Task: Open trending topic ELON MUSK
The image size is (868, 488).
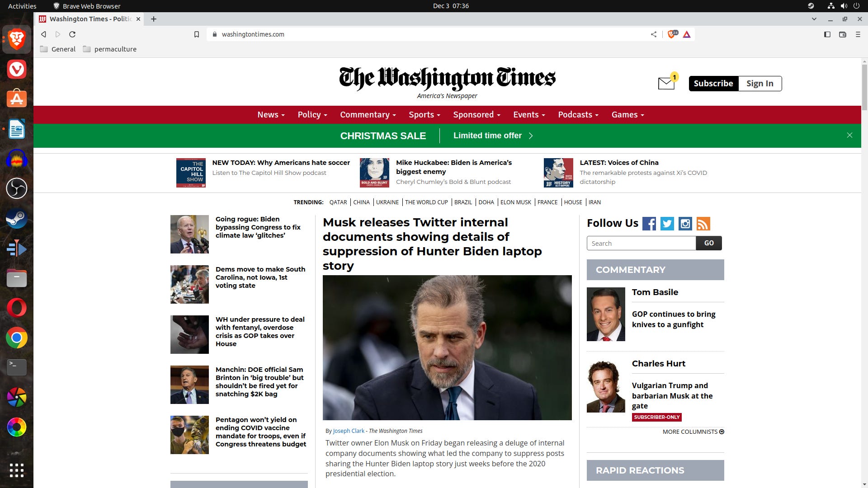Action: pos(516,202)
